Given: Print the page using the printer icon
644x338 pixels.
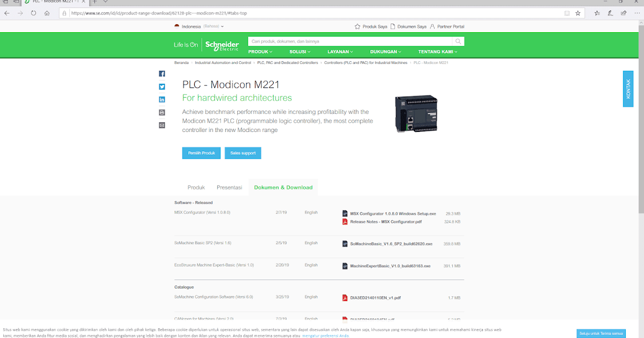Looking at the screenshot, I should pos(162,112).
